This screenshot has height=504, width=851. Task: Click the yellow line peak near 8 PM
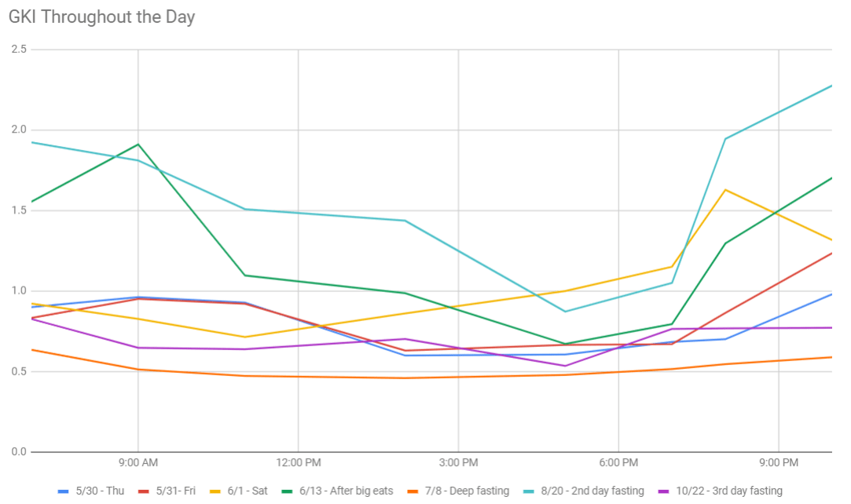coord(725,190)
